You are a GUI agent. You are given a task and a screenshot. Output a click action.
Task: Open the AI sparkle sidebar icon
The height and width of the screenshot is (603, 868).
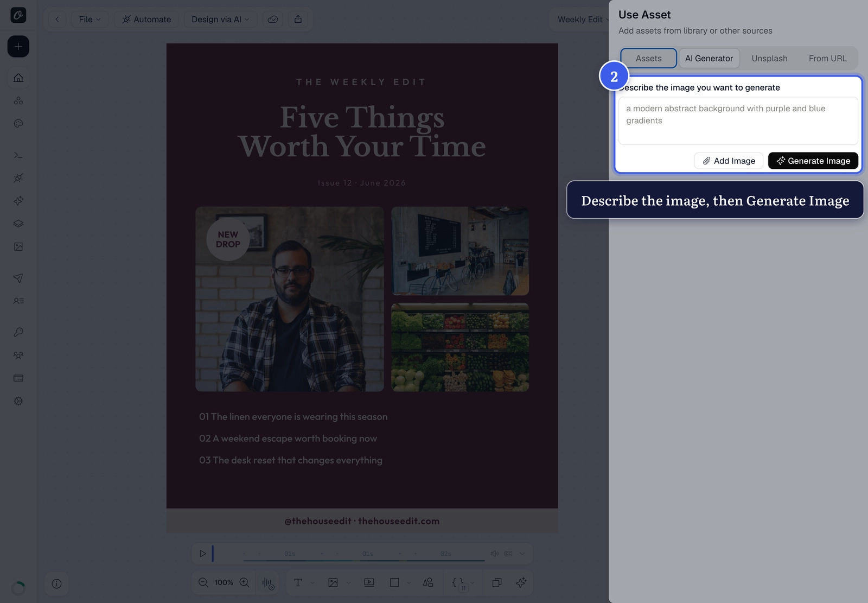(x=18, y=201)
